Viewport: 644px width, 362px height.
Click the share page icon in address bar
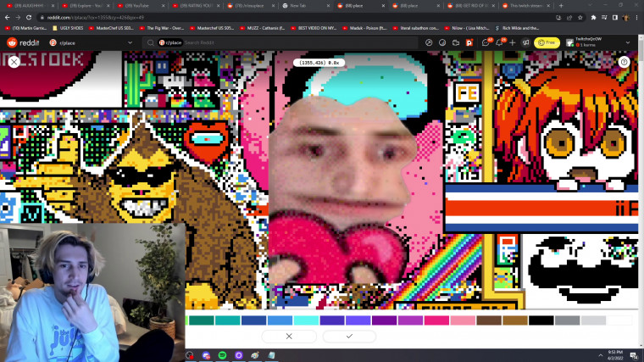[x=569, y=18]
